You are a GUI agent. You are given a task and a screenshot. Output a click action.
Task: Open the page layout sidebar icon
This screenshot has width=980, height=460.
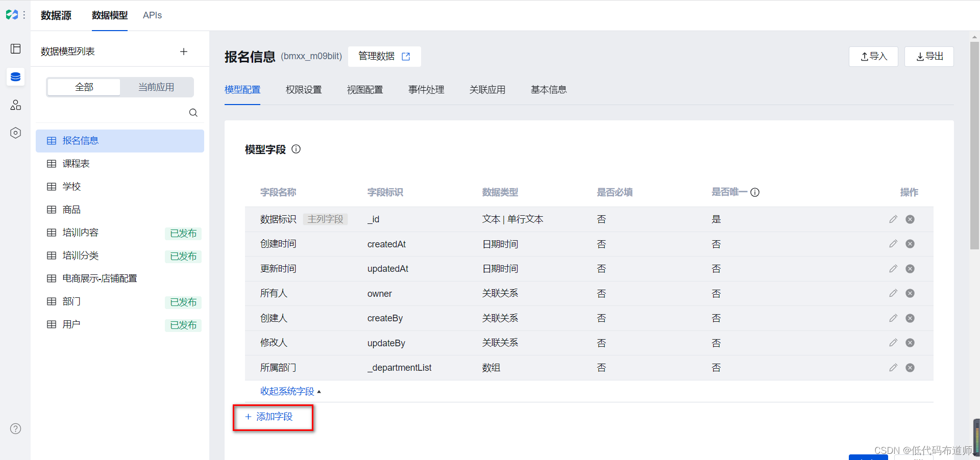click(x=16, y=48)
